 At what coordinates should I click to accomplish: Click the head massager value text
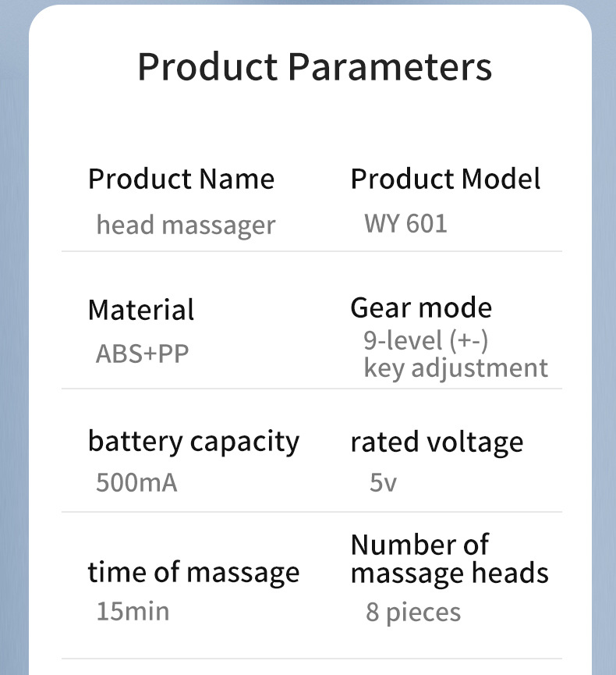click(186, 226)
